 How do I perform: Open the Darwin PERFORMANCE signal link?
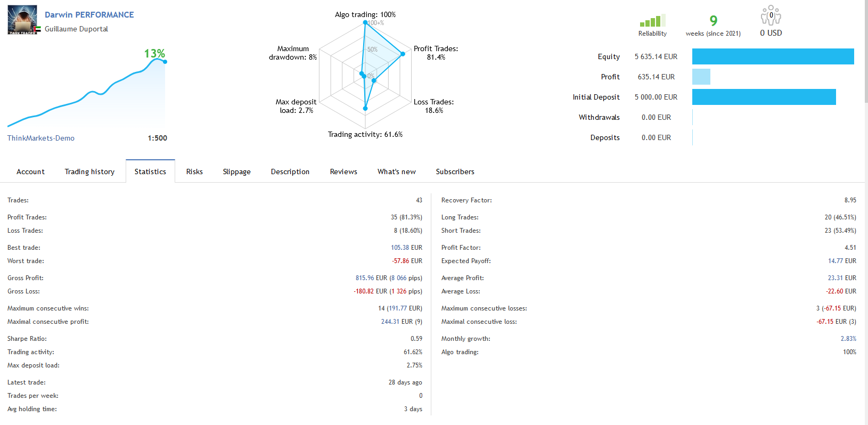89,15
